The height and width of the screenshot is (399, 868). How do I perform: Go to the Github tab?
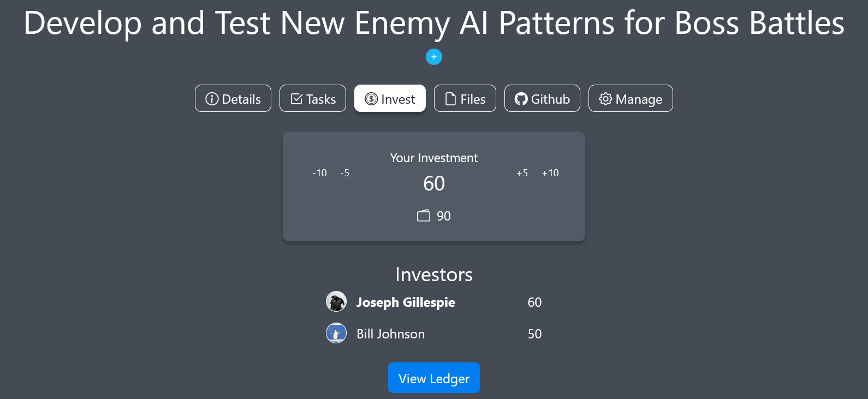pos(542,99)
